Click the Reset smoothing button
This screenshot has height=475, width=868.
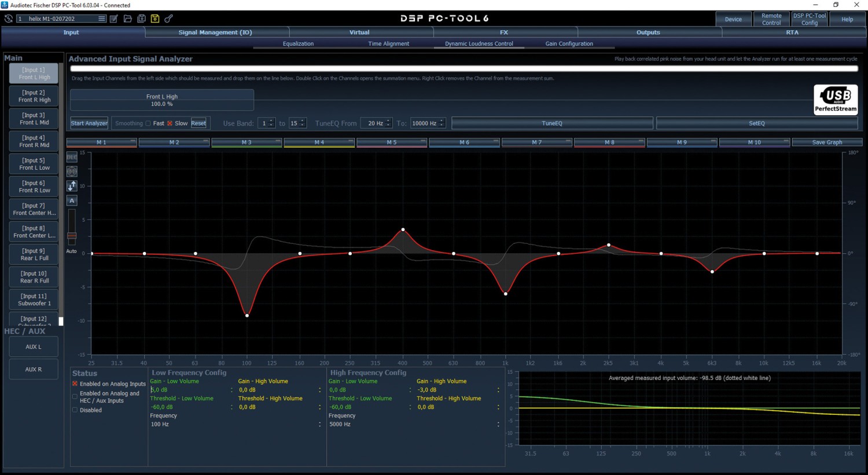pos(198,123)
